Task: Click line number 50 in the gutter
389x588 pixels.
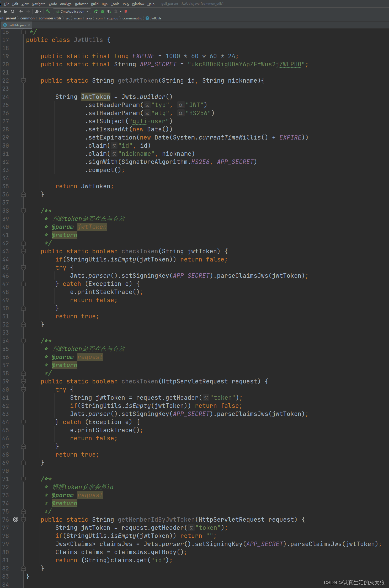Action: [6, 308]
